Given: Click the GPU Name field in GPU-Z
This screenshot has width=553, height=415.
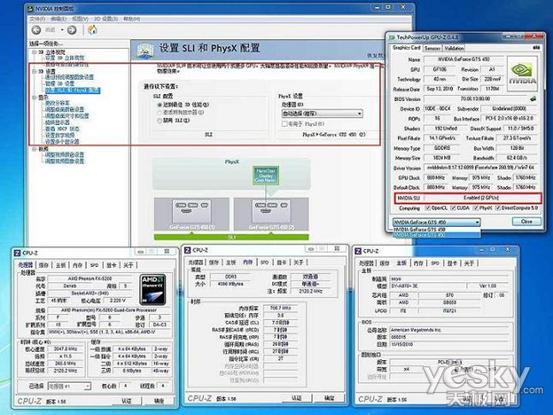Looking at the screenshot, I should tap(463, 59).
